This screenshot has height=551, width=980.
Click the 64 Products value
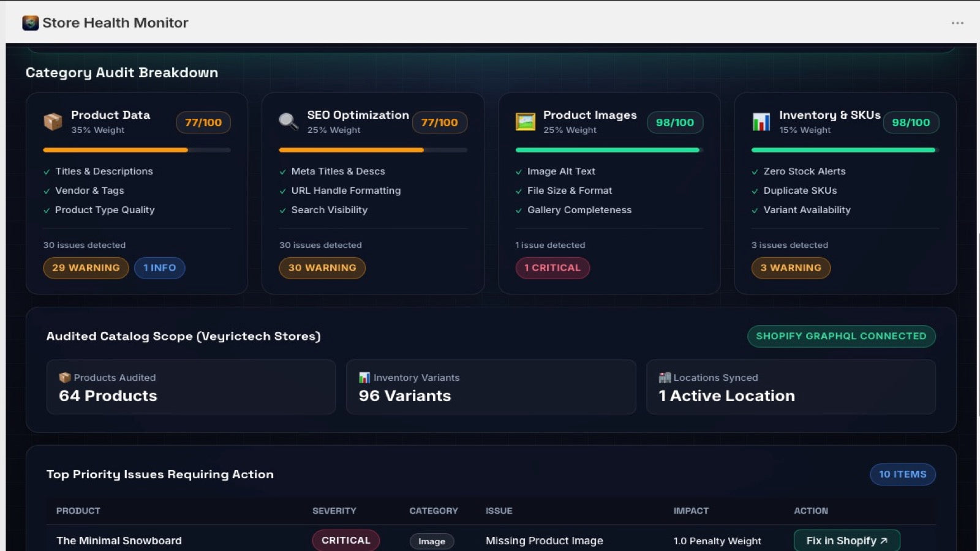pyautogui.click(x=108, y=396)
